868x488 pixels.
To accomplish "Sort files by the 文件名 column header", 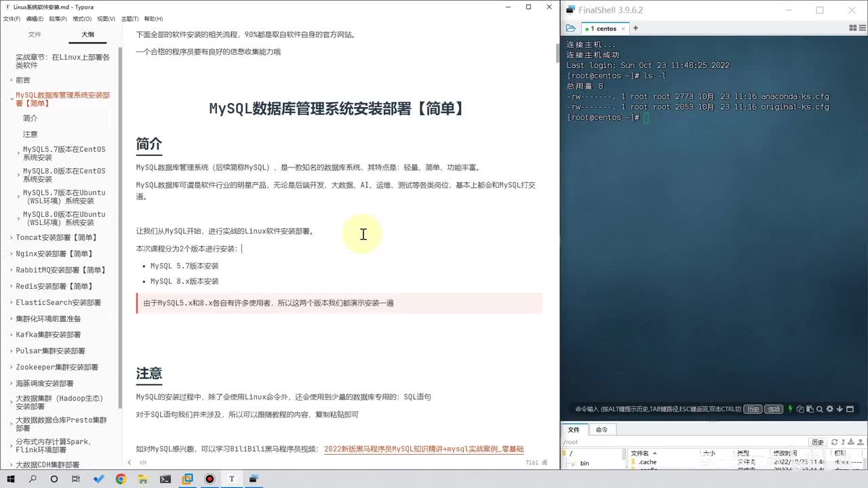I will (639, 453).
